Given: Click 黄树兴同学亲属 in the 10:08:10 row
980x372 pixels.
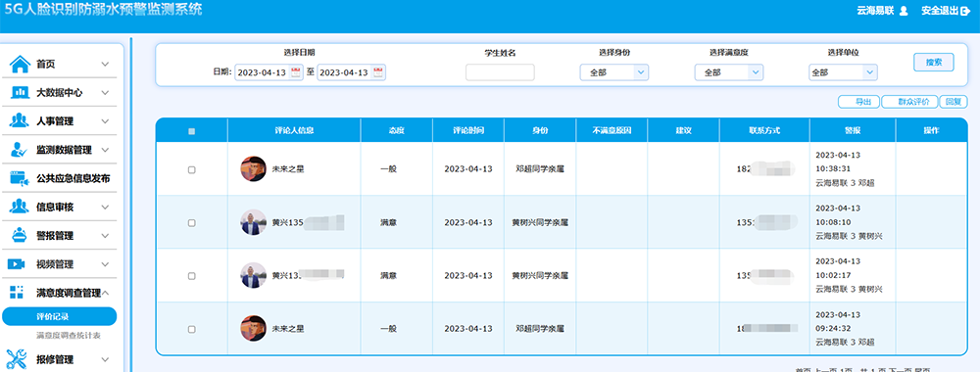Looking at the screenshot, I should click(x=540, y=222).
